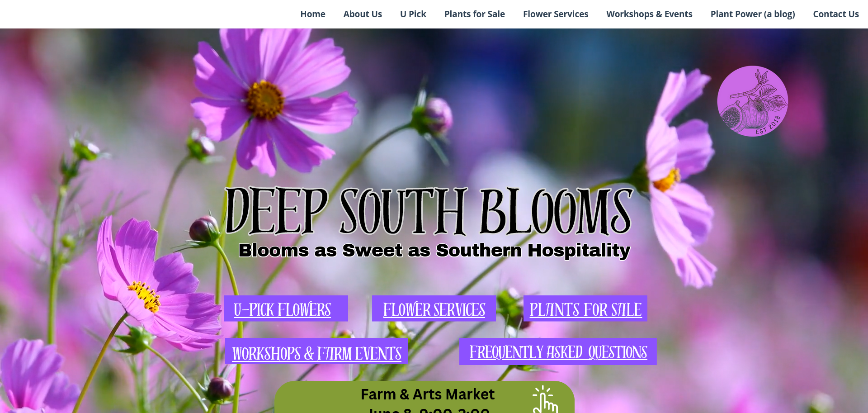Click the Deep South Blooms title
The image size is (868, 413).
(x=429, y=211)
